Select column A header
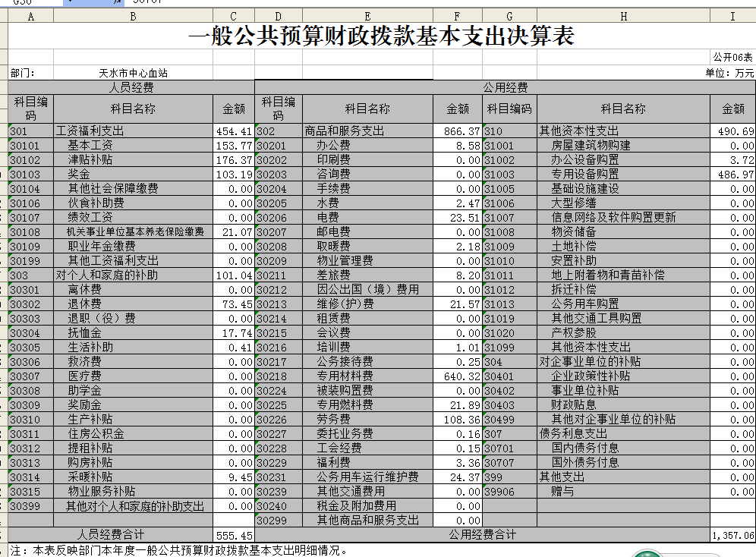 pos(30,16)
